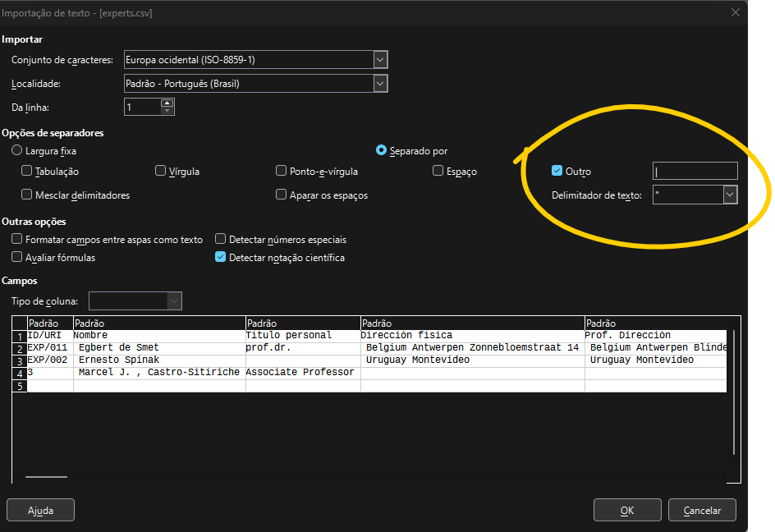
Task: Uncheck the Outro separator checkbox
Action: coord(557,172)
